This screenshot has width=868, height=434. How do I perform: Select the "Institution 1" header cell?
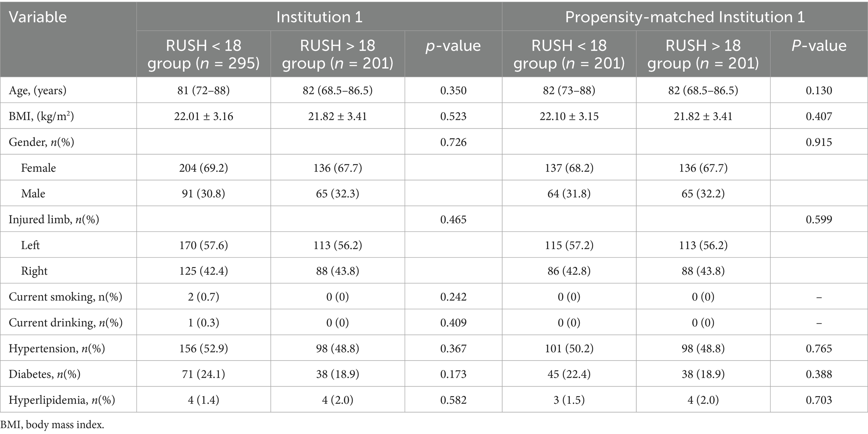tap(319, 17)
